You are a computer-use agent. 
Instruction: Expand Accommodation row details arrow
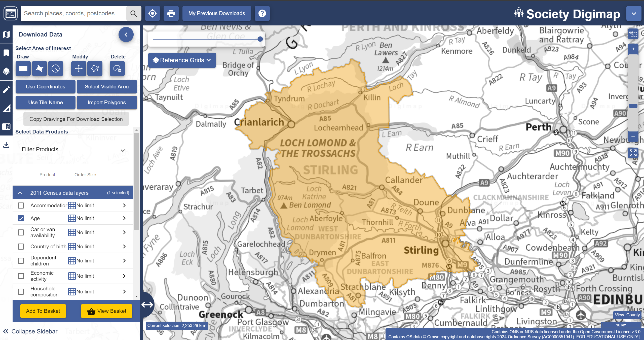point(124,206)
